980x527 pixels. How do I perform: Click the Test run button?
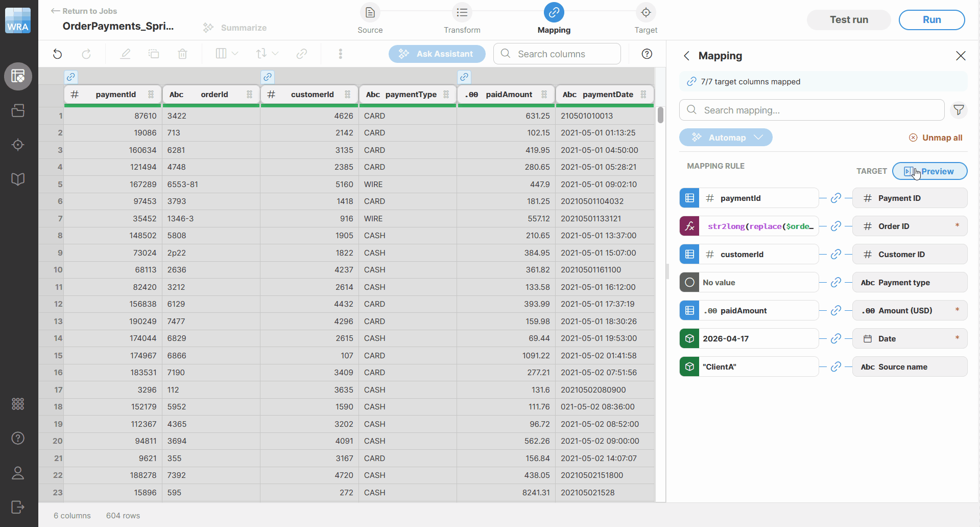coord(848,19)
